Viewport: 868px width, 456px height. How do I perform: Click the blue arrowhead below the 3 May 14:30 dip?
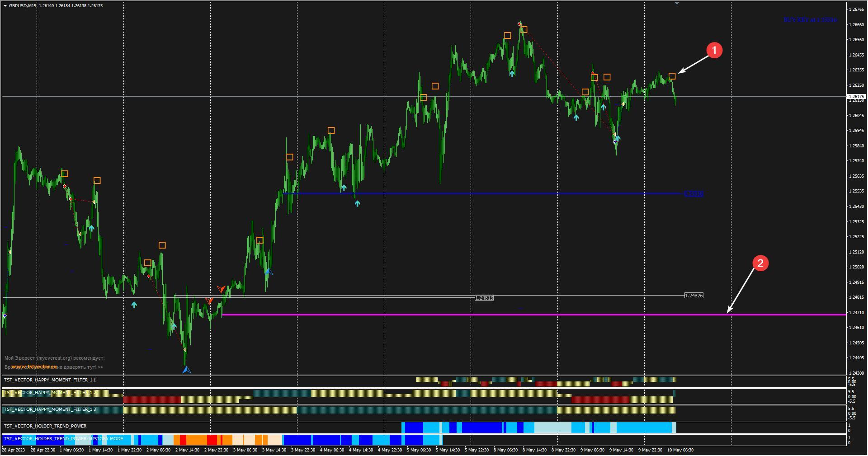click(269, 272)
